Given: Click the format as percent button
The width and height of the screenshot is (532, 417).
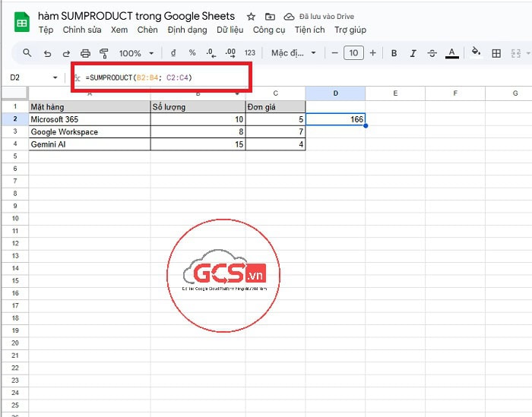Looking at the screenshot, I should pyautogui.click(x=192, y=53).
